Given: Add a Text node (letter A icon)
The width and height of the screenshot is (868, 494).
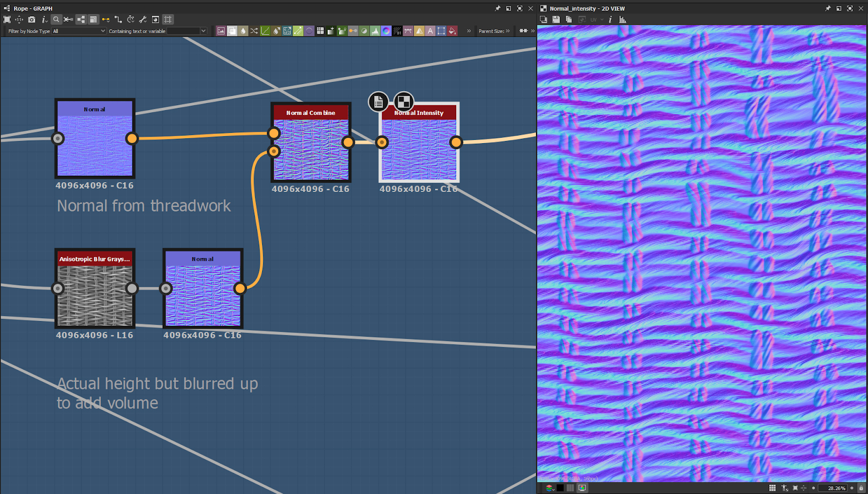Looking at the screenshot, I should 430,31.
